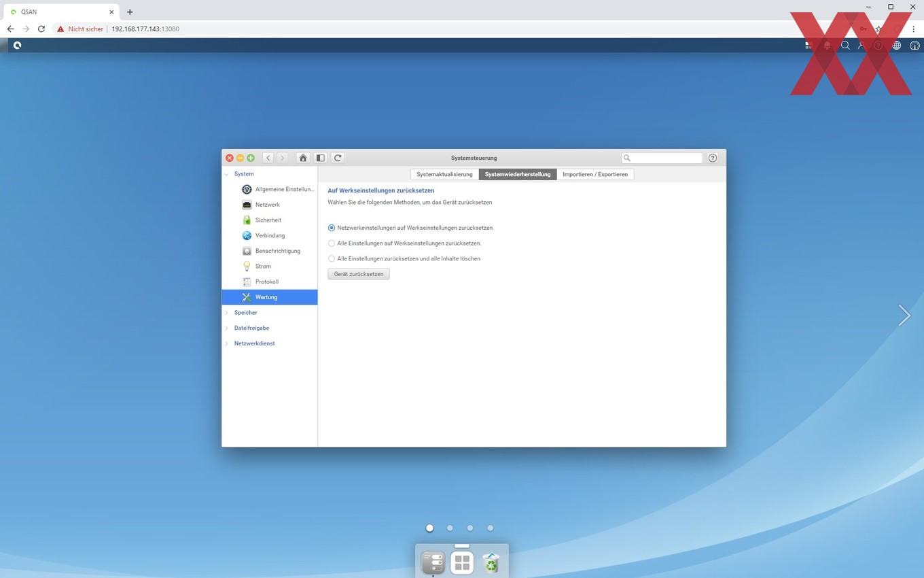Click the home button in Systemsteuerung toolbar
This screenshot has height=578, width=924.
[303, 158]
